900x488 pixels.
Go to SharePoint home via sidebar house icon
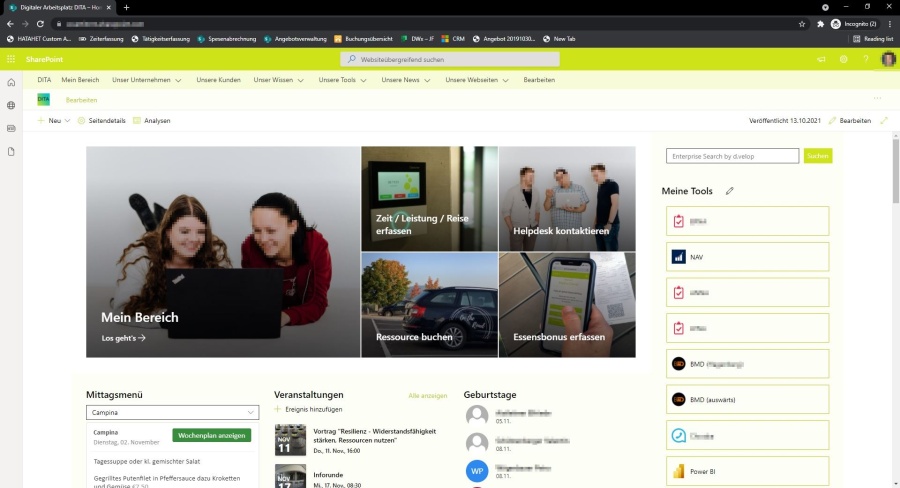(11, 83)
